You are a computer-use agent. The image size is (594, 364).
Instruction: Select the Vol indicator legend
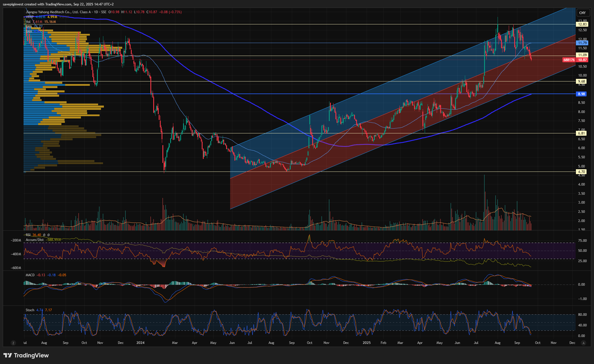pyautogui.click(x=28, y=22)
